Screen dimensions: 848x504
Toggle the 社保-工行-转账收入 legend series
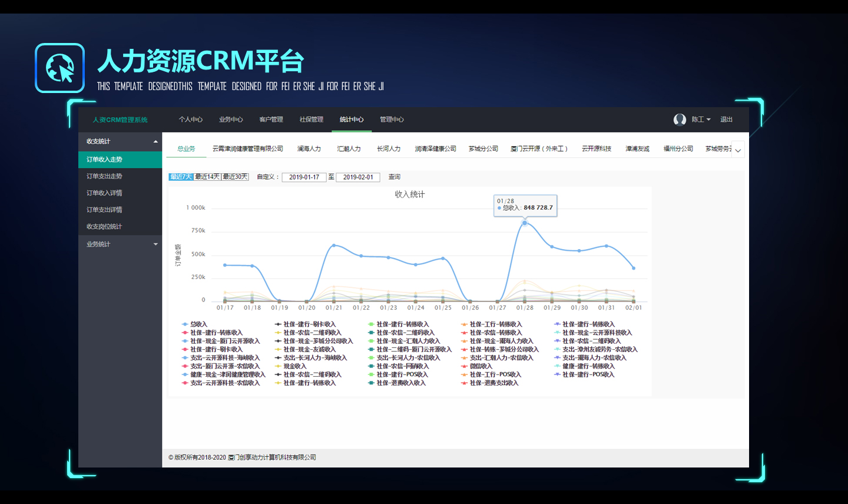point(491,324)
